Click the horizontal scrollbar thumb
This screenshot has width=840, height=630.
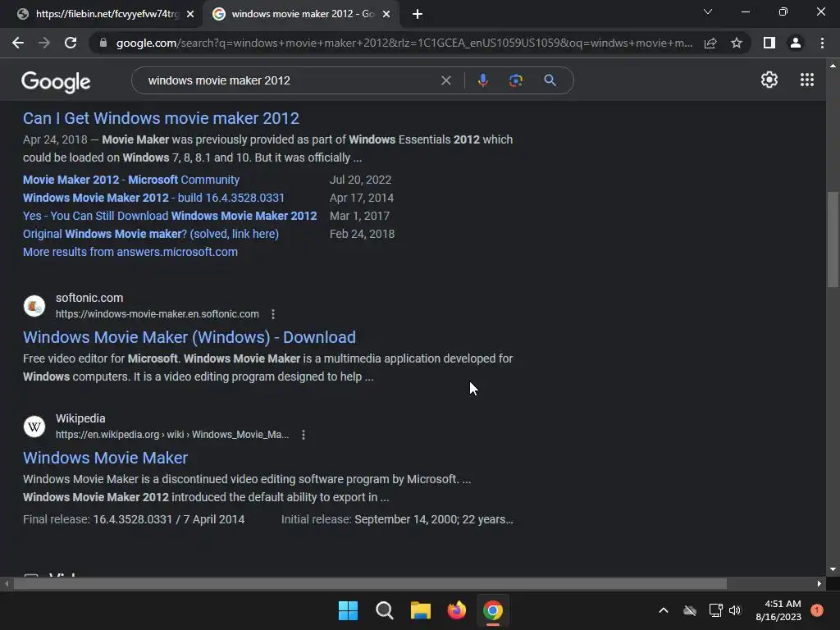click(370, 584)
